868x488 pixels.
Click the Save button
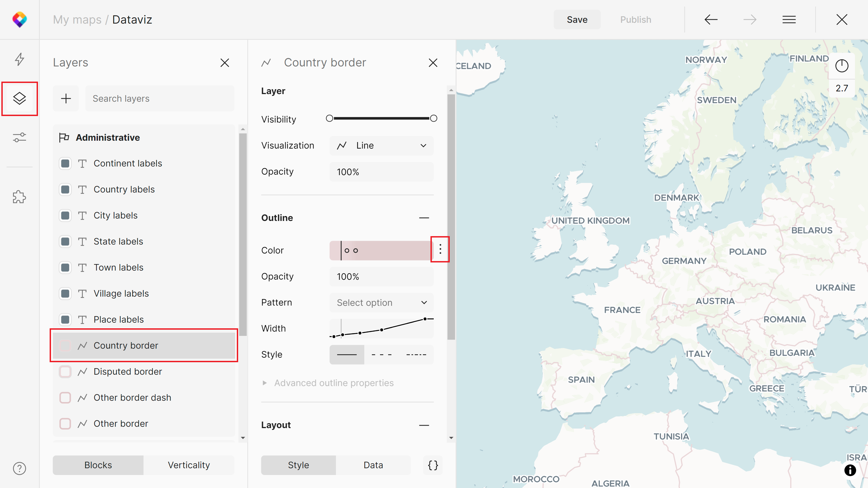[577, 20]
